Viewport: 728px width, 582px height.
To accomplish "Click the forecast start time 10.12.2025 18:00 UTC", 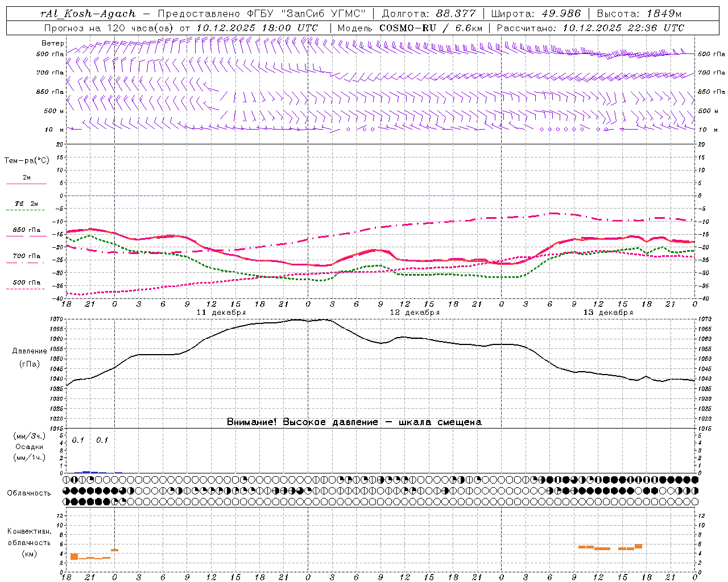I will coord(257,28).
